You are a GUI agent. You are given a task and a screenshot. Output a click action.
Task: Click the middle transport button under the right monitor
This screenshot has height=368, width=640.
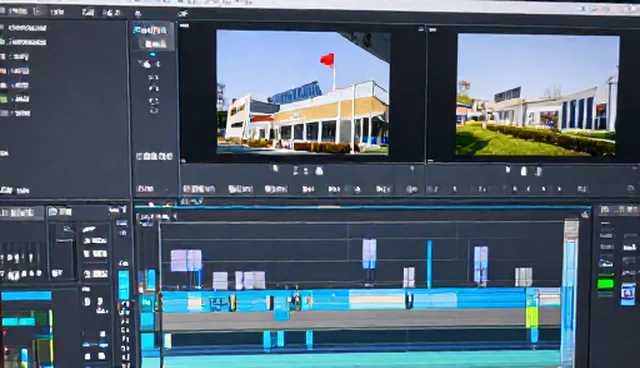(x=524, y=171)
